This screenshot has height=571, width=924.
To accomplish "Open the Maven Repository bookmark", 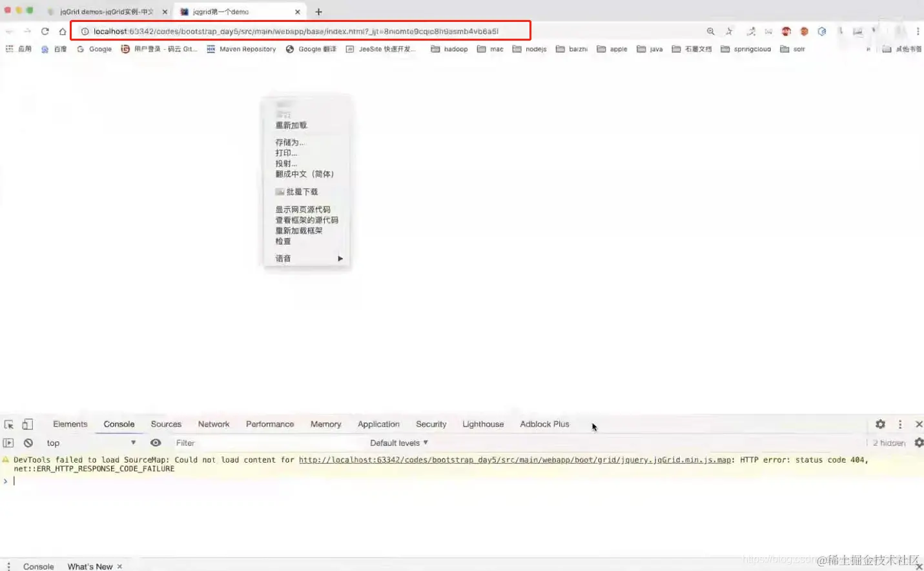I will coord(241,49).
